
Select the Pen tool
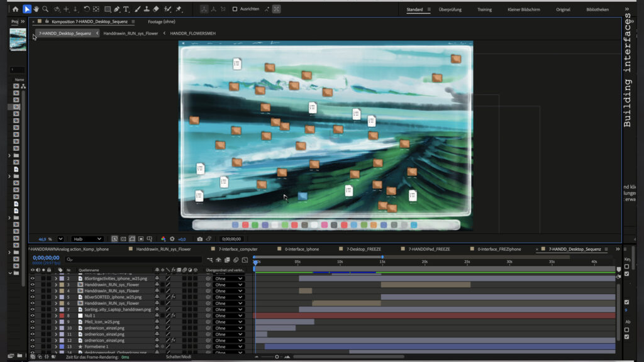click(117, 9)
